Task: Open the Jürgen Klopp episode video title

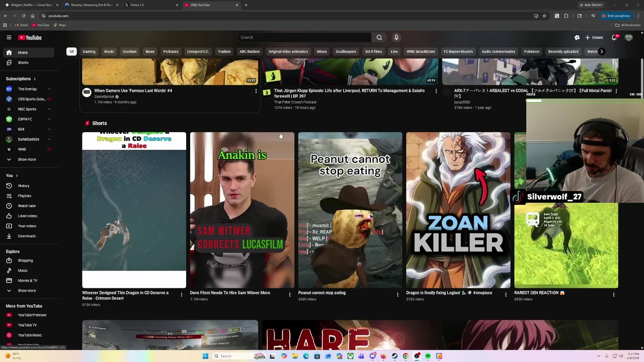Action: [349, 93]
